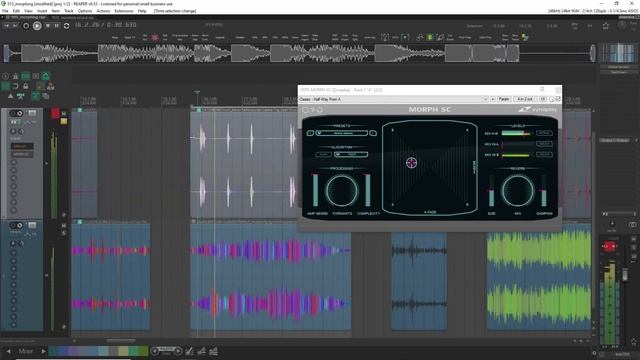Select next preset in Morph SC Presets
The image size is (640, 360).
(373, 133)
